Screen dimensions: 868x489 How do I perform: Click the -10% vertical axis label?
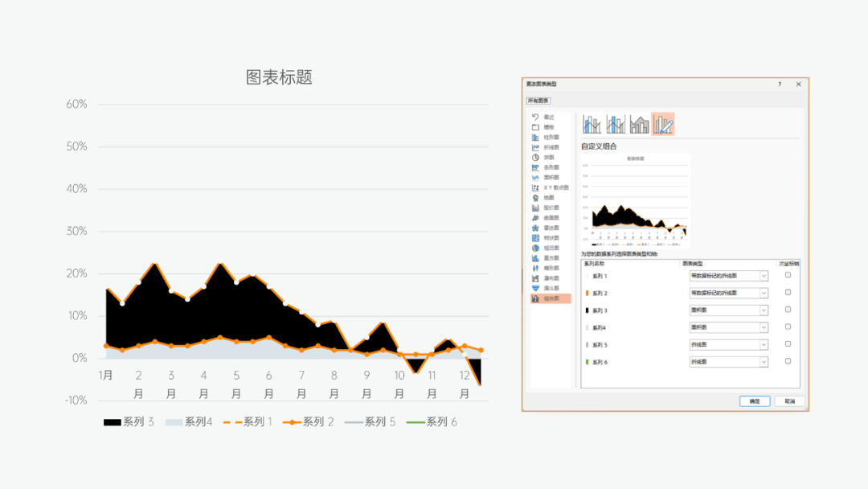pyautogui.click(x=76, y=401)
